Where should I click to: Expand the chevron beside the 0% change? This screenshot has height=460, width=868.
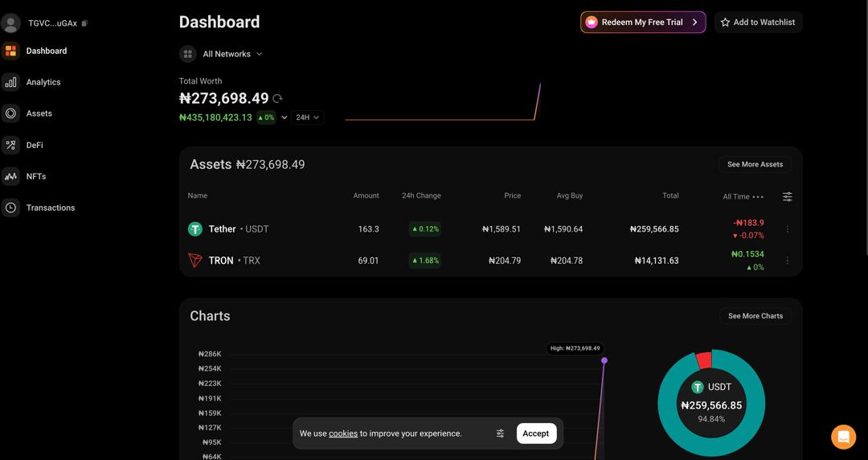[285, 117]
